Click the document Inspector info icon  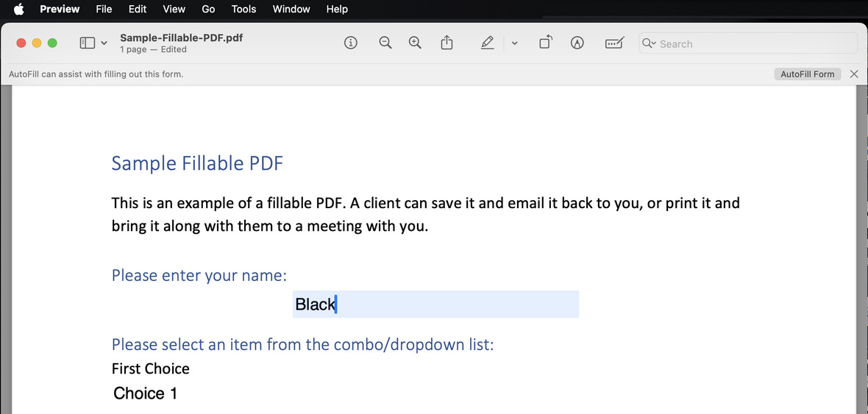click(351, 43)
